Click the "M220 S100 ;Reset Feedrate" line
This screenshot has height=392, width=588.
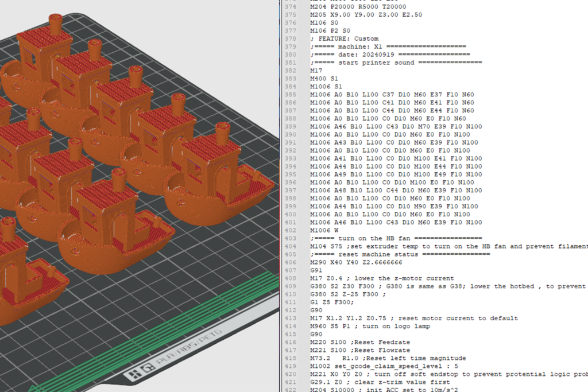pyautogui.click(x=360, y=343)
